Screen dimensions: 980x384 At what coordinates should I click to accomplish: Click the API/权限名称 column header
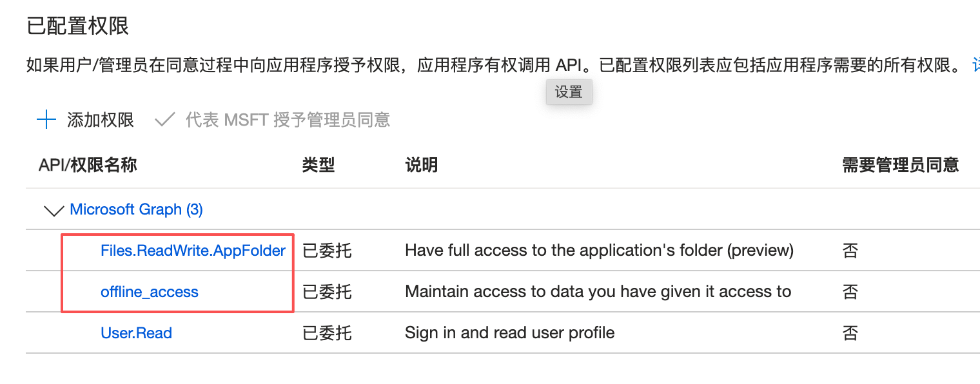[88, 165]
